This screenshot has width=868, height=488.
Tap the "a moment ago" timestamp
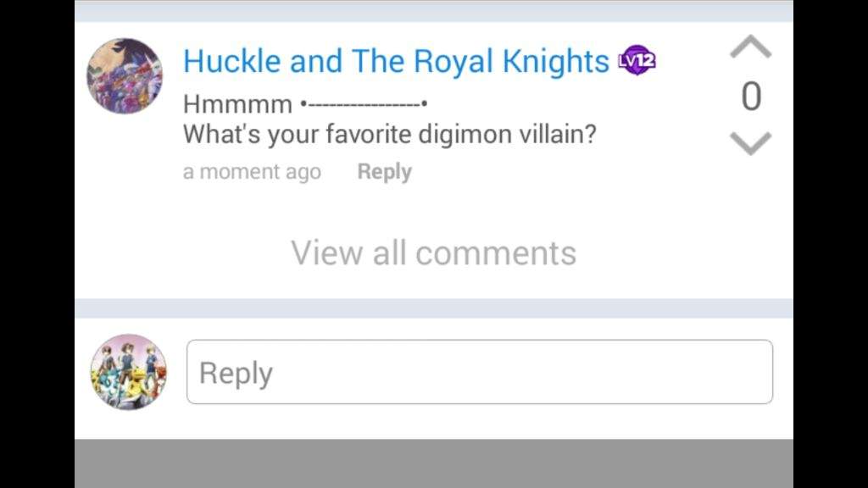click(252, 171)
